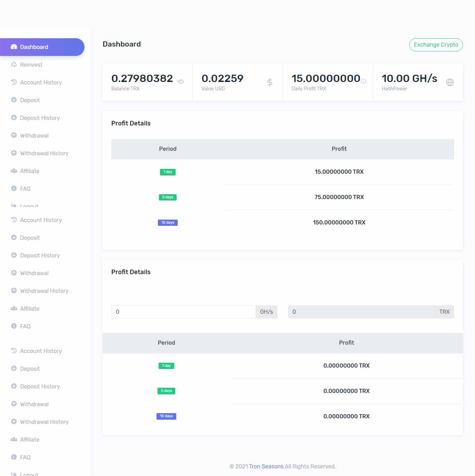This screenshot has height=476, width=475.
Task: Click the 0.02259 USD value
Action: point(223,79)
